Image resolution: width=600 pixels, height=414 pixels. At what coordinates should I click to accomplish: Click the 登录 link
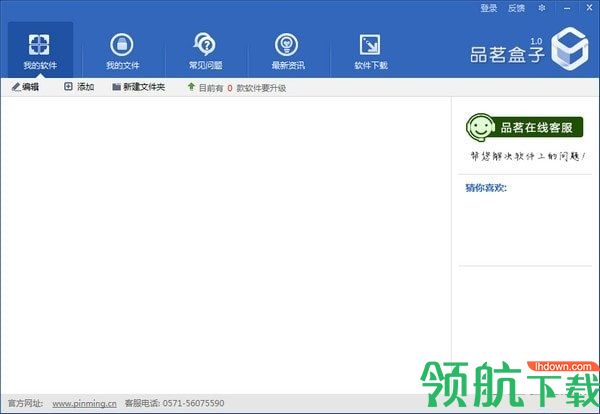(489, 8)
